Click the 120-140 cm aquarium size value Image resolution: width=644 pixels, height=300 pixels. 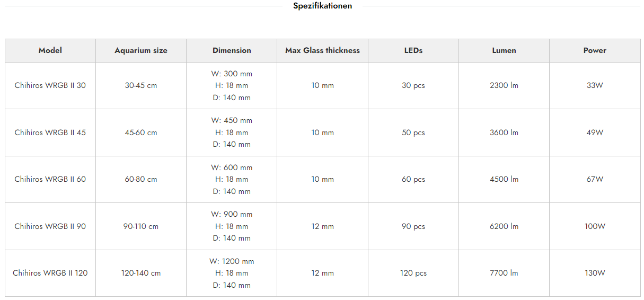tap(141, 273)
